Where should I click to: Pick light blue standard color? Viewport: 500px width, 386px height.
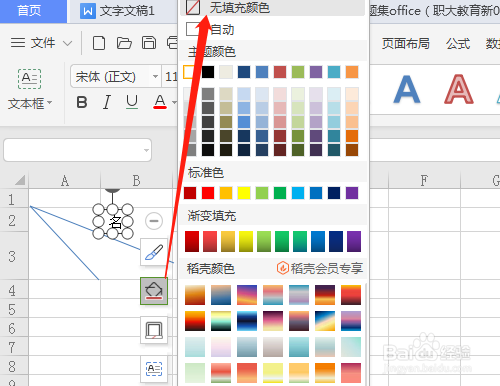298,193
